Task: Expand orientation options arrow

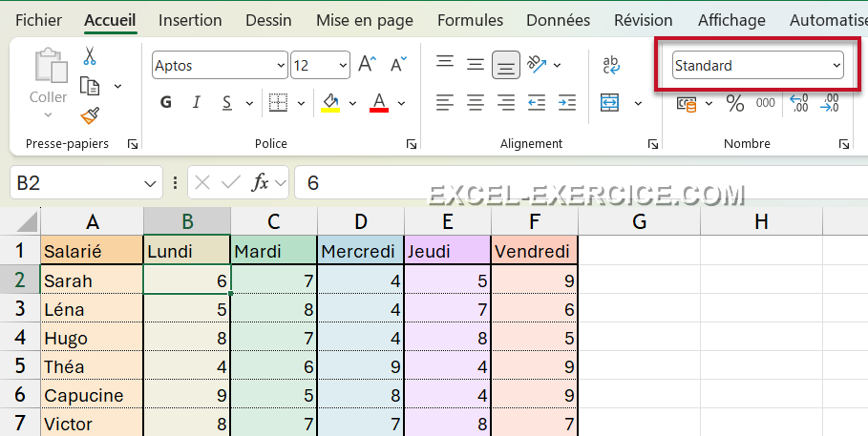Action: click(557, 65)
